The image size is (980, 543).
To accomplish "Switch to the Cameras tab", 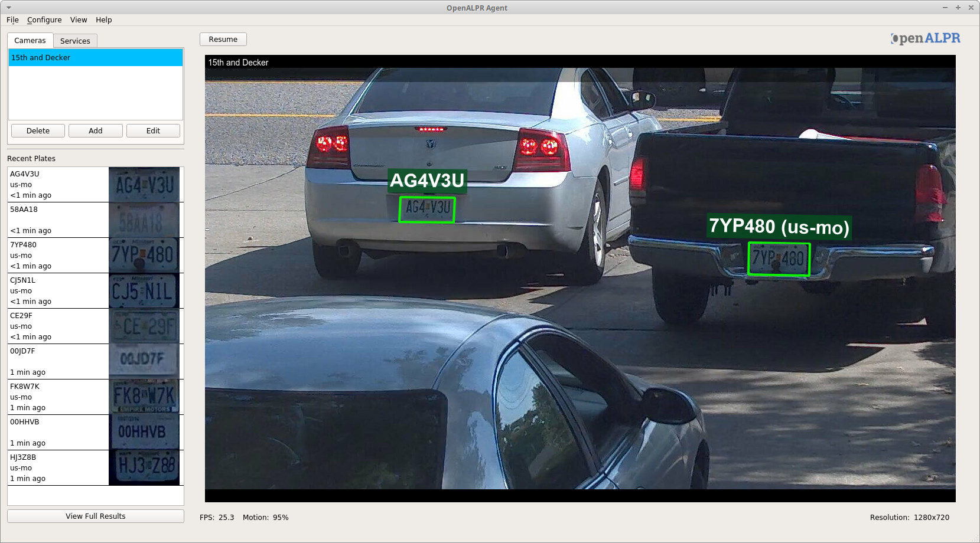I will point(30,40).
